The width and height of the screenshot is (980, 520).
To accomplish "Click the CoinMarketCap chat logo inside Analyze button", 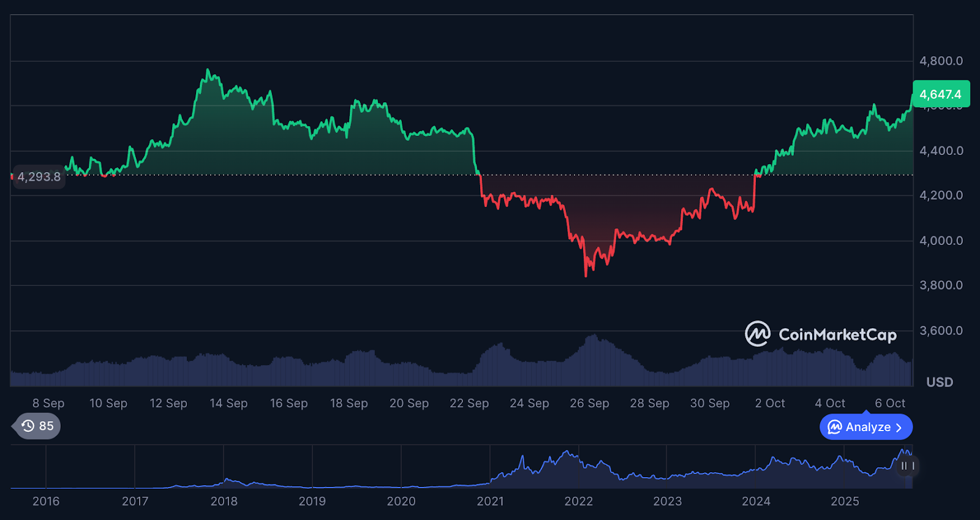I will click(x=834, y=427).
